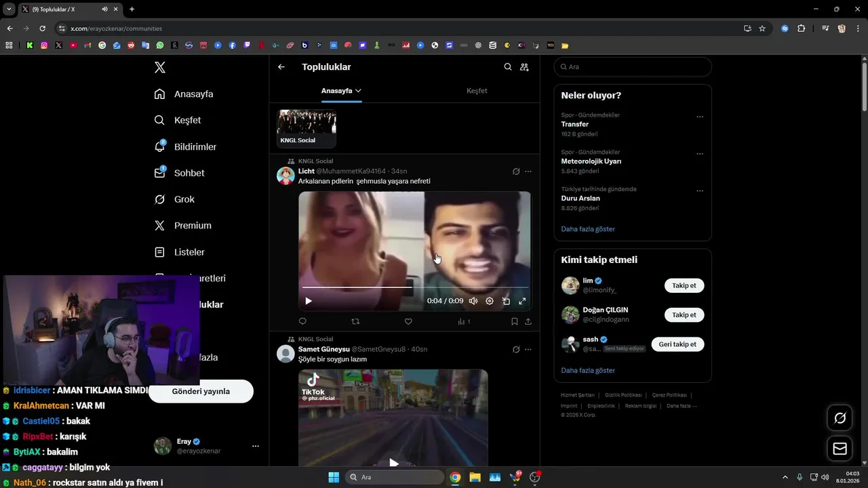Reply to Licht's post
868x488 pixels.
(x=302, y=321)
